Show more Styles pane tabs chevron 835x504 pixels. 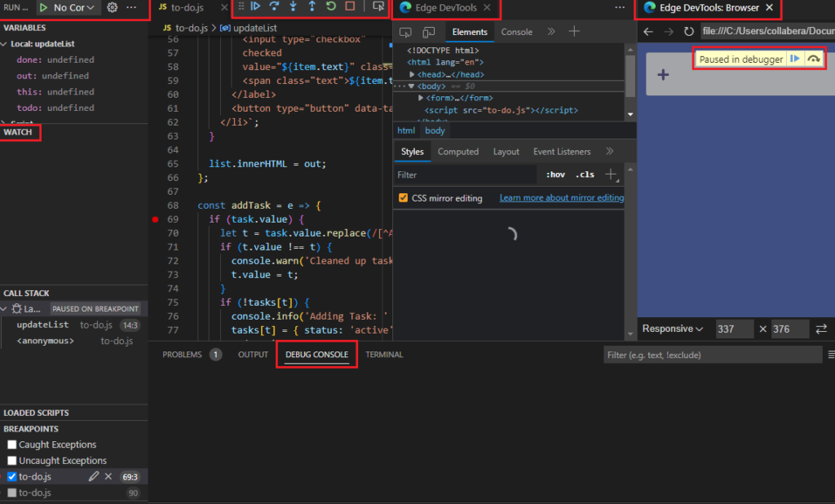click(610, 152)
